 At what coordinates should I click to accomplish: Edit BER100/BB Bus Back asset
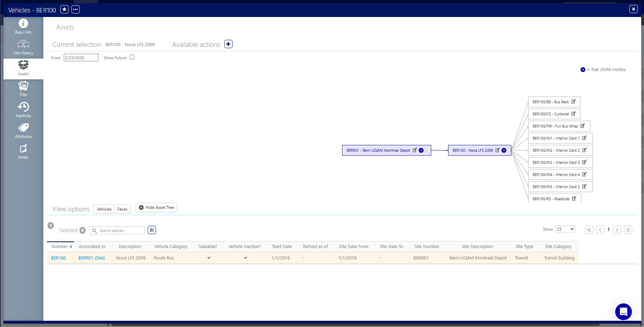(x=573, y=101)
